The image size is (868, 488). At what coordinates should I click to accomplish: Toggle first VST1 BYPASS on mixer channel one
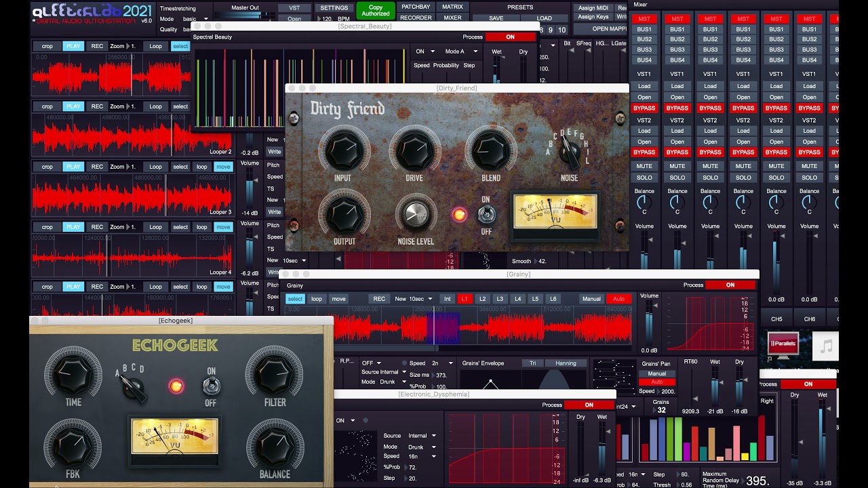[x=644, y=108]
